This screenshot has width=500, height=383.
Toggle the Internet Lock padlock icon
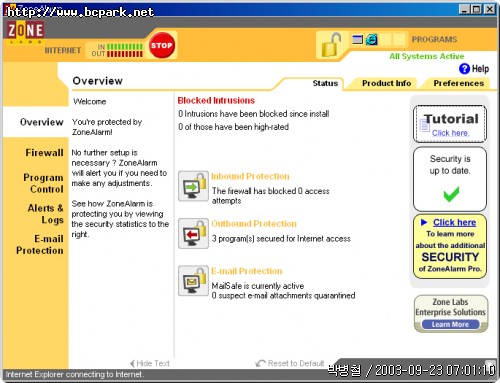(x=331, y=45)
